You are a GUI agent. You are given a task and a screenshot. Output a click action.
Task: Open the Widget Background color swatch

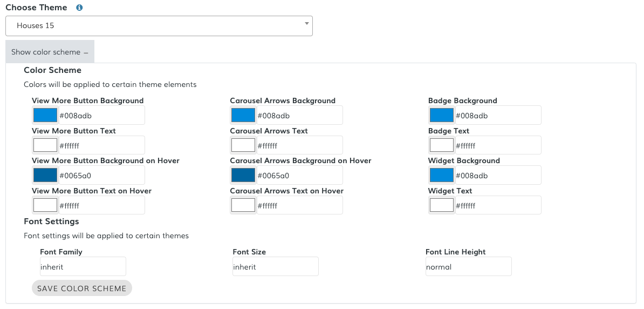442,176
